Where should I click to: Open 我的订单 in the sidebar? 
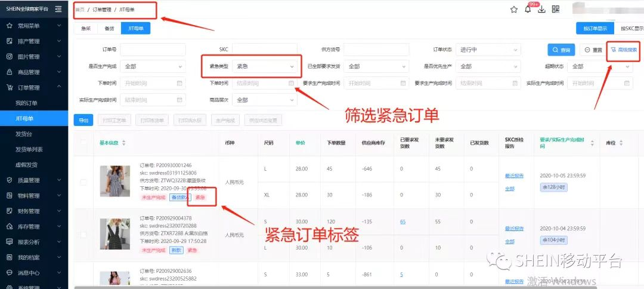pos(26,103)
